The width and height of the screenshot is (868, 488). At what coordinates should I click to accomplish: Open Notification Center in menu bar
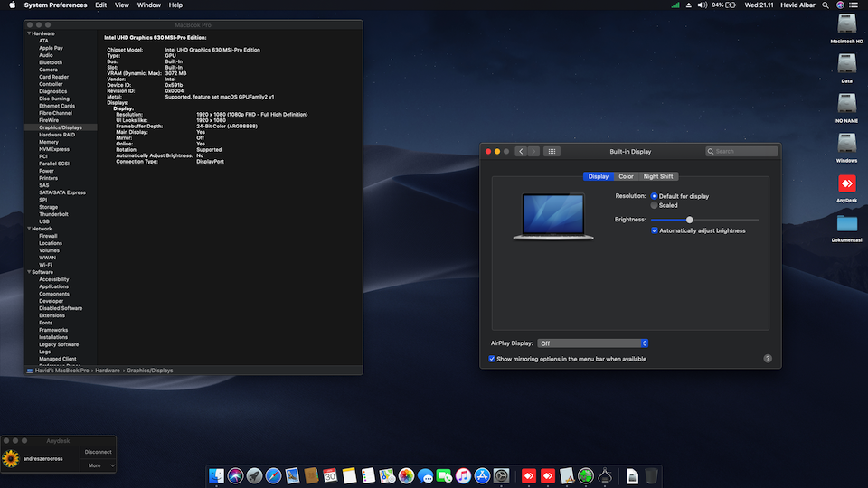(853, 5)
